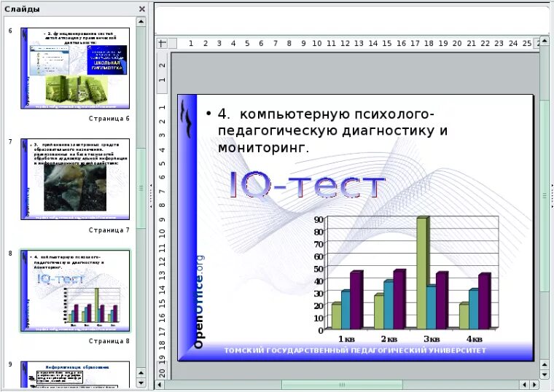Viewport: 554px width, 392px height.
Task: Click the seagull logo on the slide
Action: tap(186, 118)
